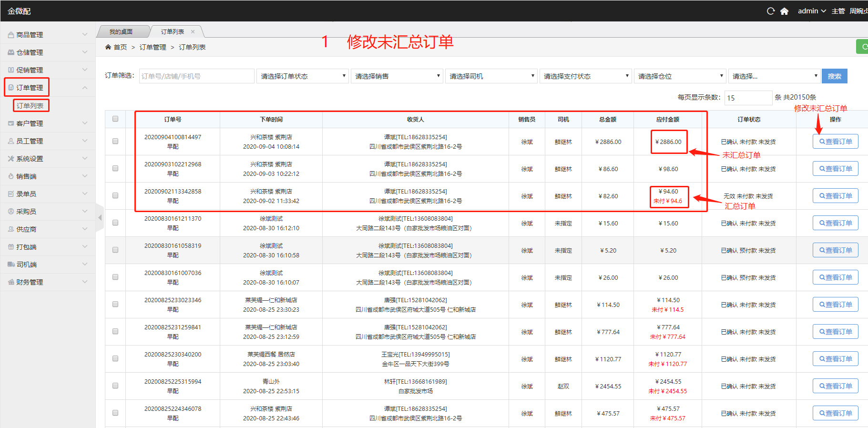This screenshot has height=428, width=868.
Task: Click the 商品管理 sidebar icon
Action: coord(10,35)
